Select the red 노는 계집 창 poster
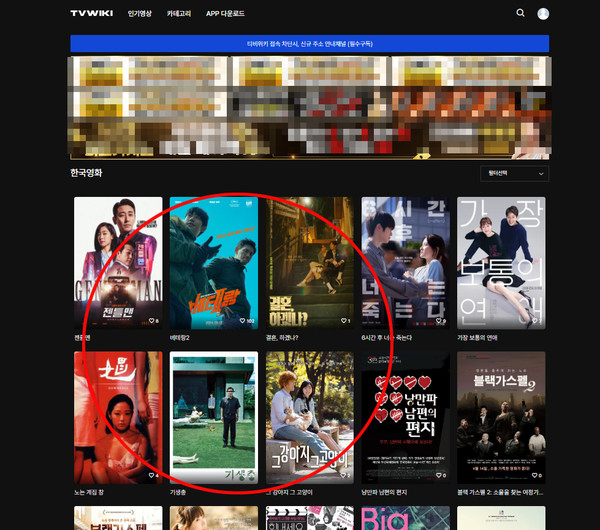 coord(118,417)
